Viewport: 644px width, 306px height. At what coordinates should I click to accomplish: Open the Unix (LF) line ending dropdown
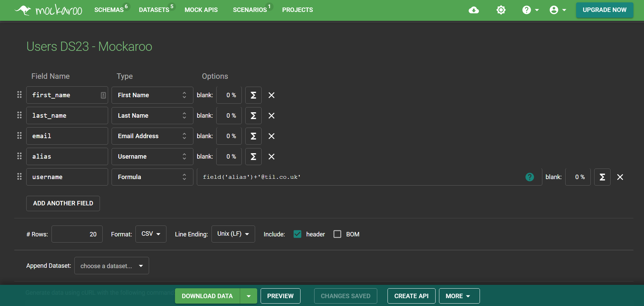tap(233, 234)
